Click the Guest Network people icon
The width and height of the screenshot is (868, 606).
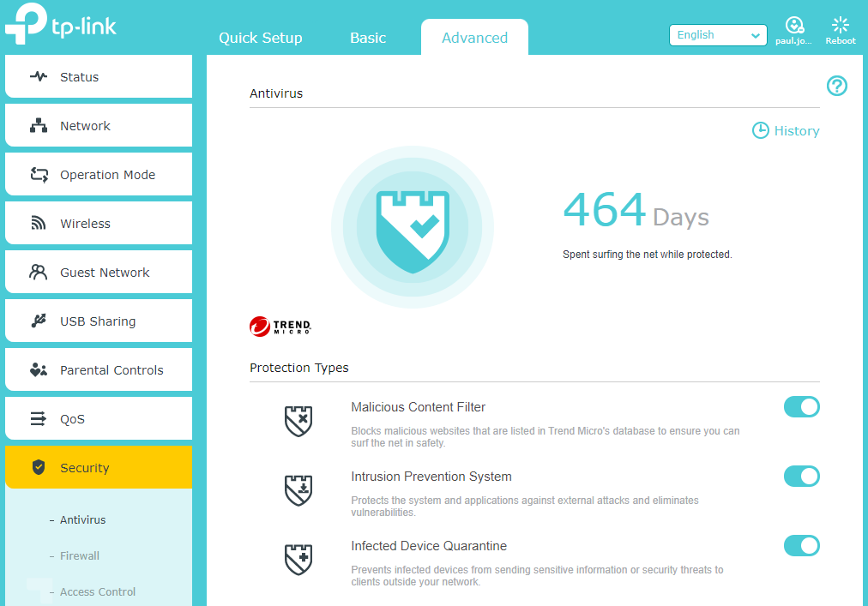(39, 272)
